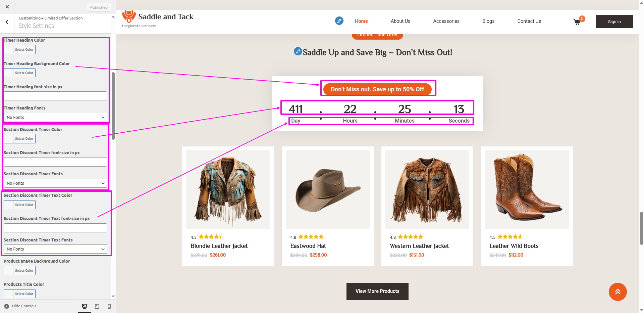This screenshot has height=313, width=644.
Task: Click View More Products button
Action: tap(377, 291)
